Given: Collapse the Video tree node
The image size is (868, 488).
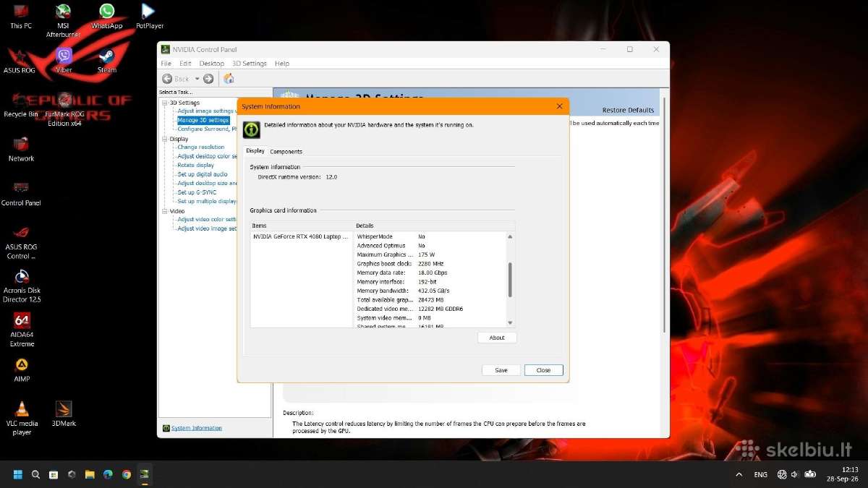Looking at the screenshot, I should (164, 211).
